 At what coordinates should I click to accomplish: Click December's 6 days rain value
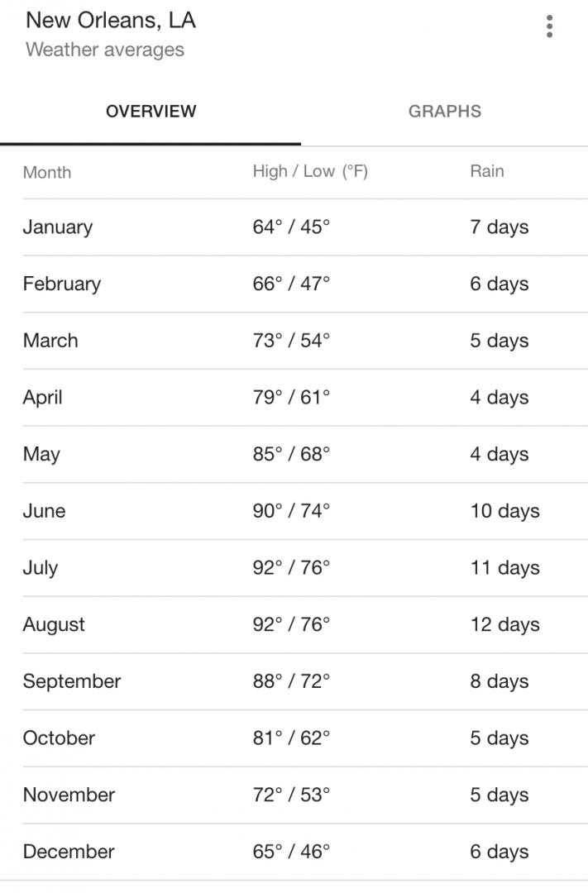coord(499,852)
